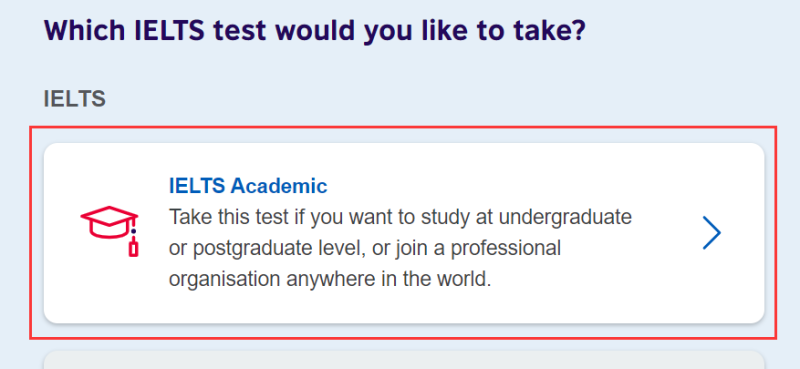Viewport: 800px width, 369px height.
Task: Click the blue right chevron on IELTS Academic
Action: pyautogui.click(x=711, y=233)
